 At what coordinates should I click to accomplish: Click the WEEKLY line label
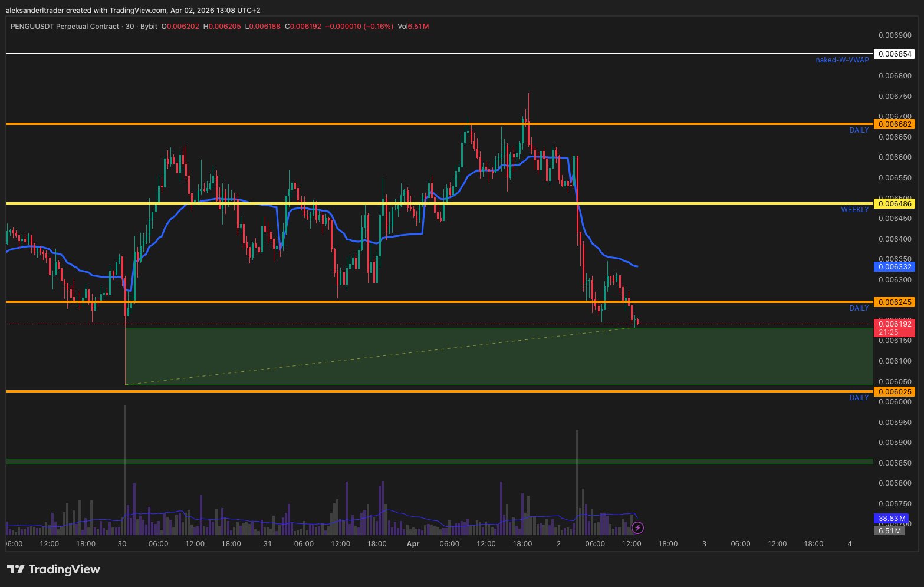(x=854, y=210)
